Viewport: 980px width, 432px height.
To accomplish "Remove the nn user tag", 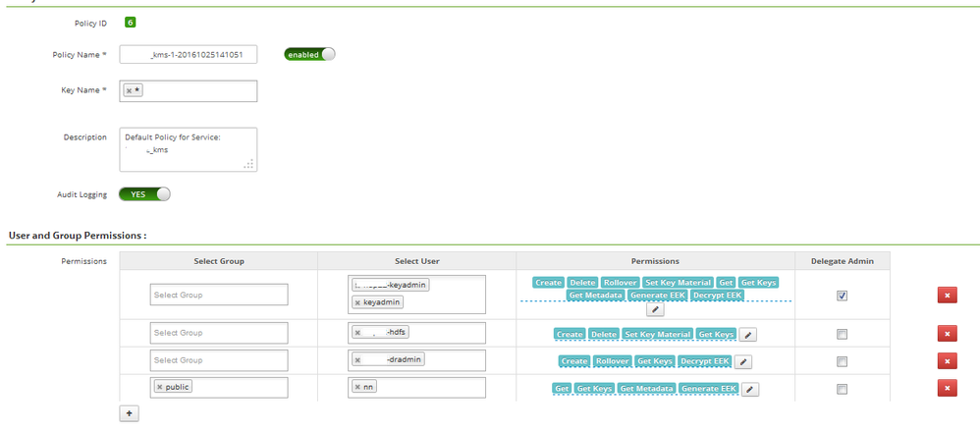I will point(357,387).
